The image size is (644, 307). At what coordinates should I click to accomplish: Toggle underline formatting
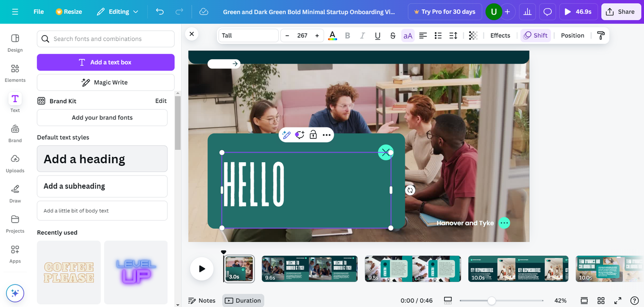[378, 35]
